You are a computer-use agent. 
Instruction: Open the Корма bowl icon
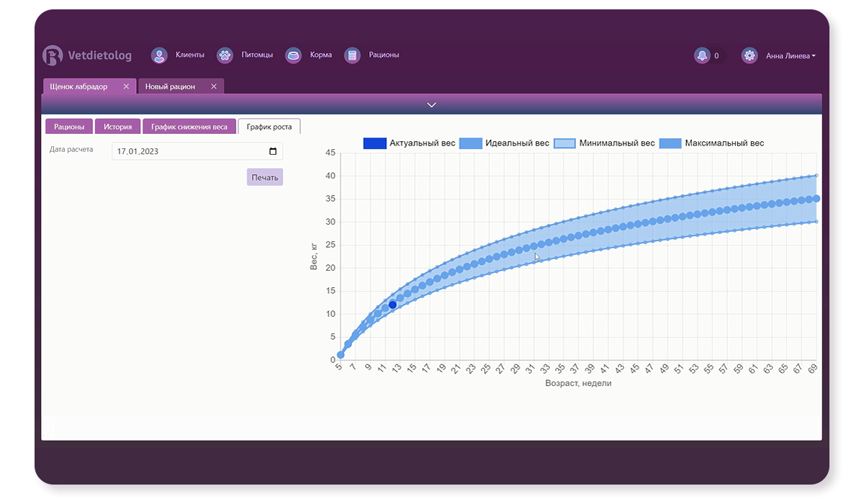(293, 55)
